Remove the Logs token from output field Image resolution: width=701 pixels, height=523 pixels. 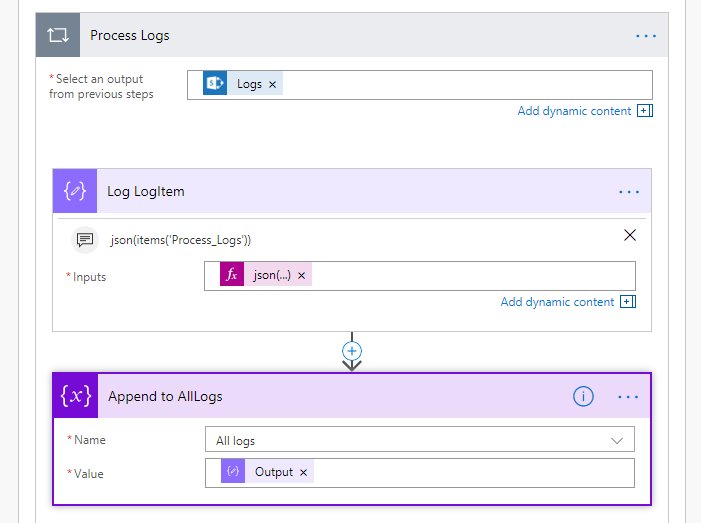272,85
